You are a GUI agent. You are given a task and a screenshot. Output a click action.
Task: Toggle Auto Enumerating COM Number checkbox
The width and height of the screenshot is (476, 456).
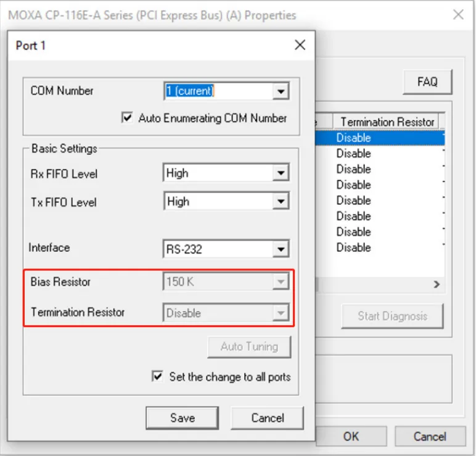point(128,118)
